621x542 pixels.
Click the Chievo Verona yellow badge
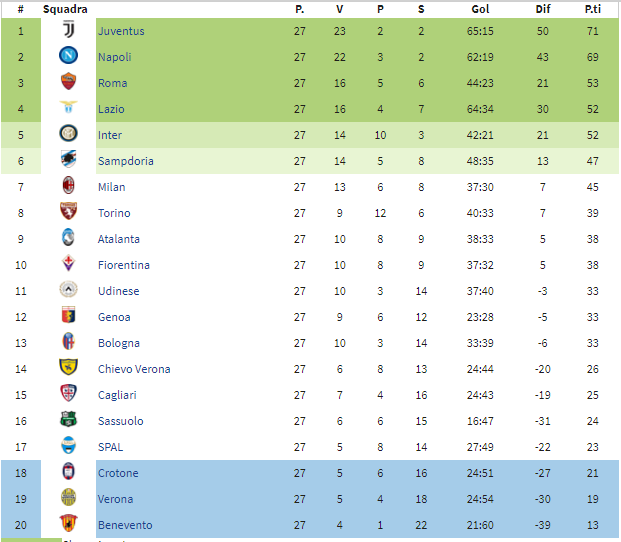click(x=69, y=367)
